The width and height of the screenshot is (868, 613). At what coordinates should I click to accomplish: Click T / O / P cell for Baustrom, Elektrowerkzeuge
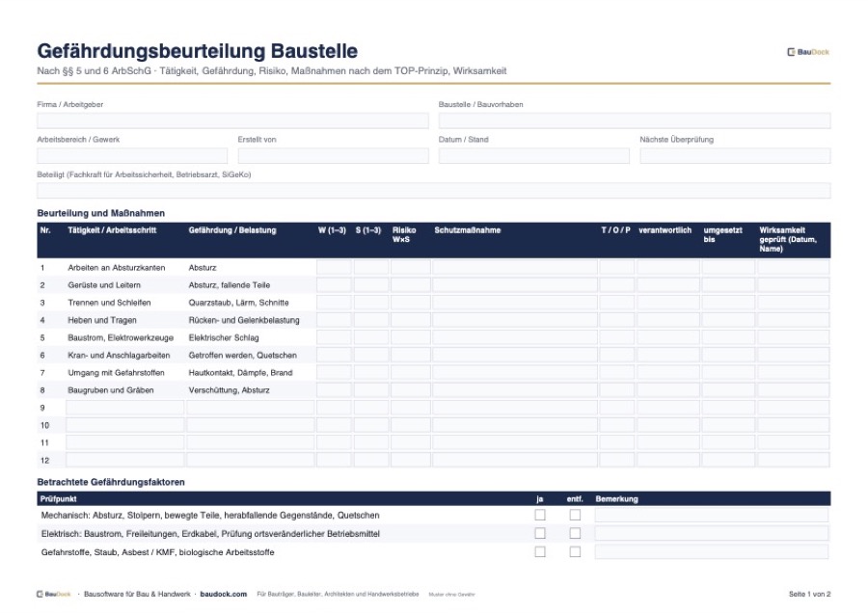coord(616,337)
